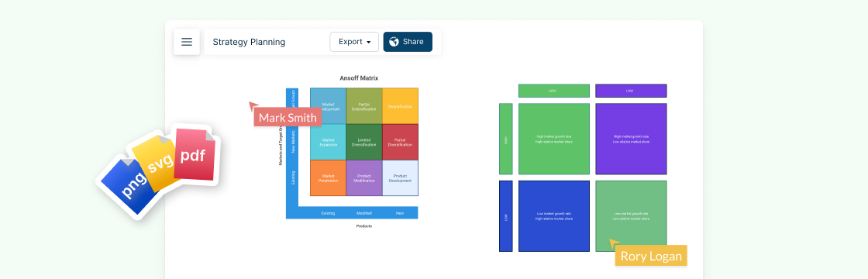The image size is (868, 279).
Task: Open the Export dropdown
Action: 354,42
